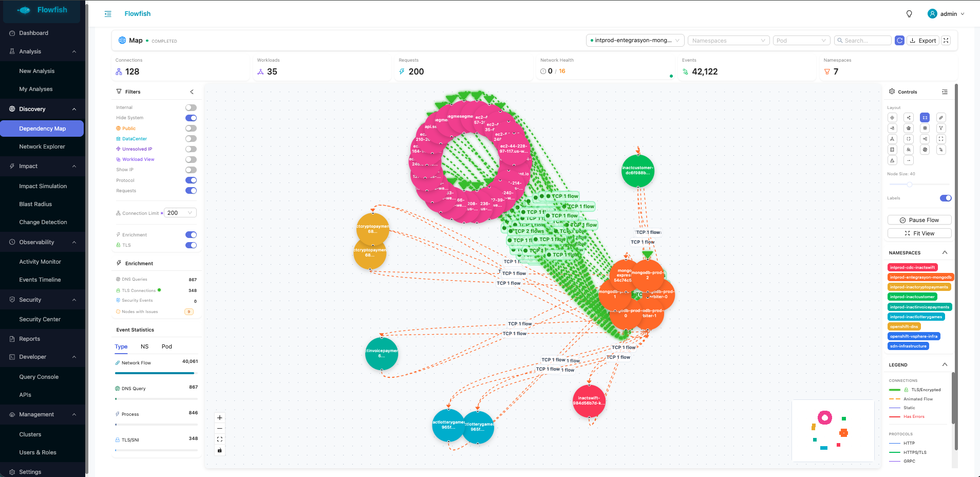Open the Namespaces dropdown
The image size is (980, 477).
(x=728, y=41)
